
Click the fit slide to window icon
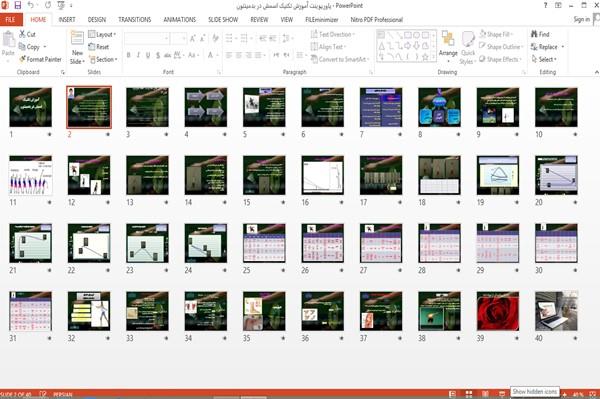[593, 394]
